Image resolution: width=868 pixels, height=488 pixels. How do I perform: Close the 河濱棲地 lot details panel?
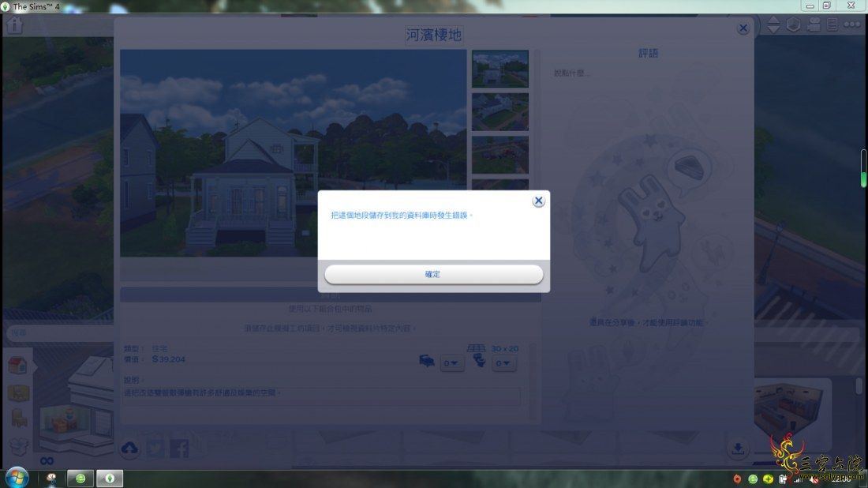pos(743,28)
